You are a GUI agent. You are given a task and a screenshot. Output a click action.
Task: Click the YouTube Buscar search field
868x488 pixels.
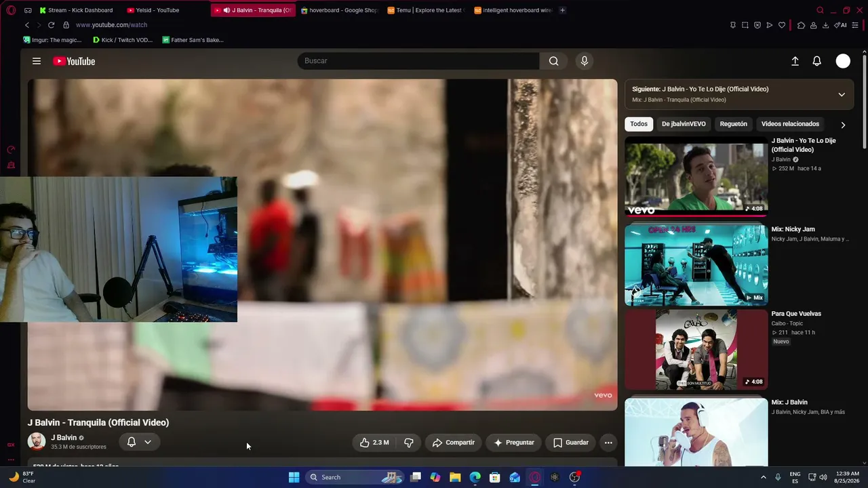(418, 61)
